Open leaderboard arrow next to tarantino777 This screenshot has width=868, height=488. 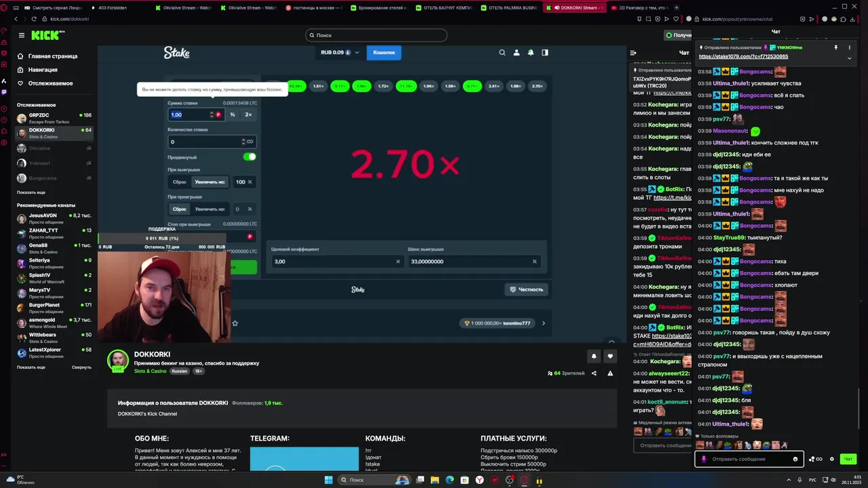[543, 323]
